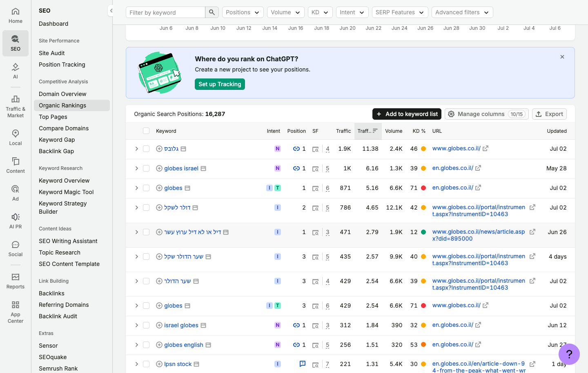Check the lpsn stock row checkbox
The width and height of the screenshot is (588, 373).
tap(146, 364)
